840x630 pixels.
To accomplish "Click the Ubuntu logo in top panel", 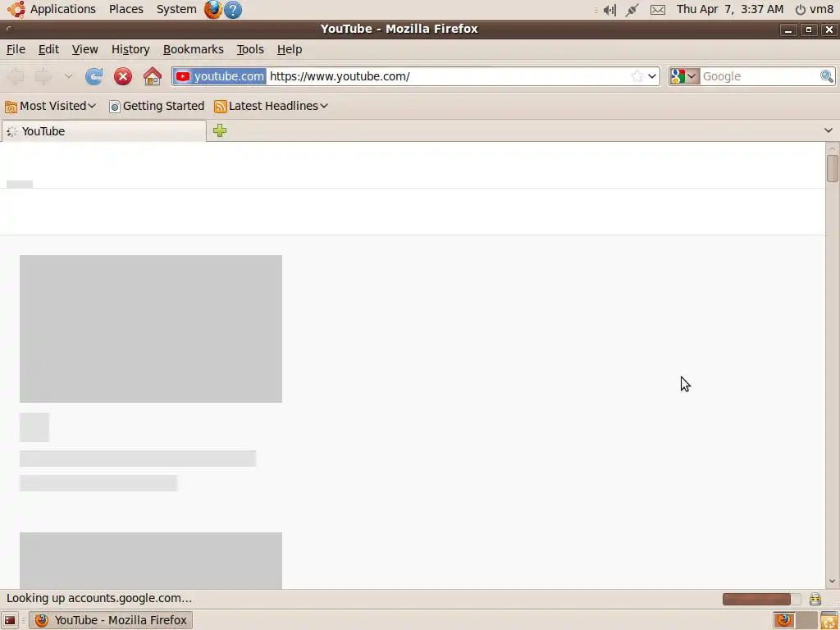I will click(16, 9).
